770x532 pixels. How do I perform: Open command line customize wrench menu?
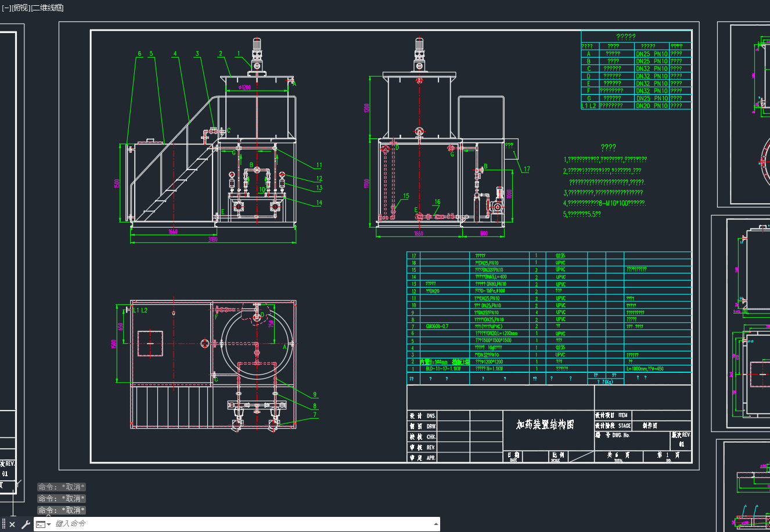(x=26, y=524)
